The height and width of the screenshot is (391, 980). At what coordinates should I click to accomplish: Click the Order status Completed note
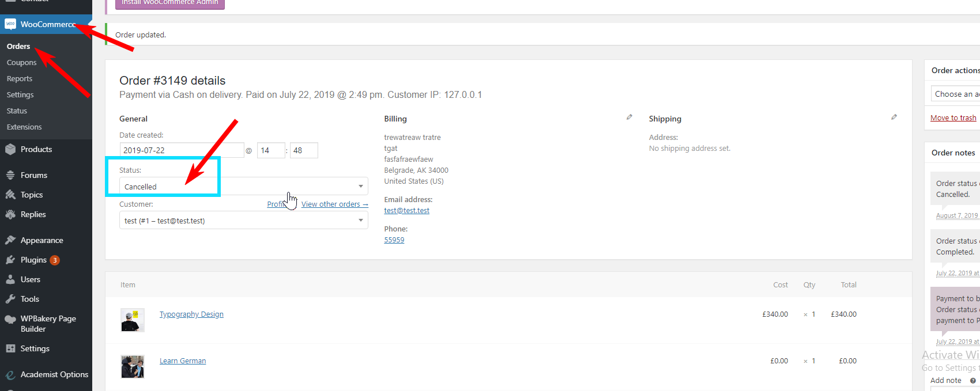[955, 246]
